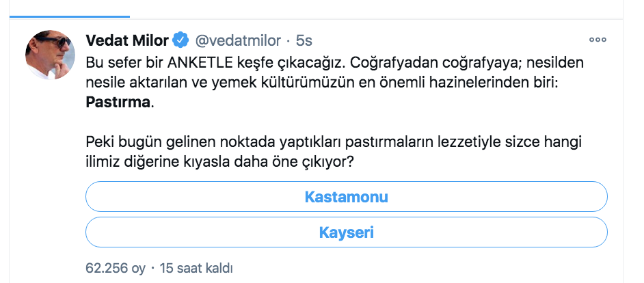Click the 62.256 oy vote count

pyautogui.click(x=116, y=268)
